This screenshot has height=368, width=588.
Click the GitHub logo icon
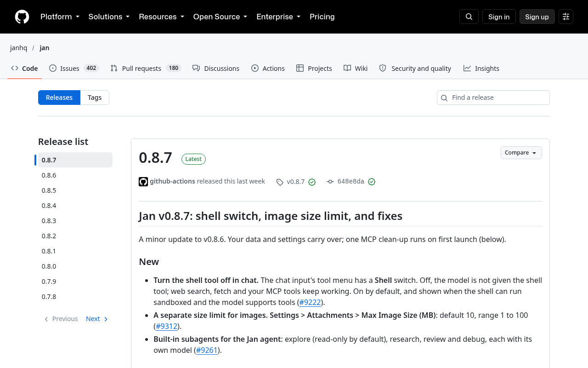[x=22, y=17]
